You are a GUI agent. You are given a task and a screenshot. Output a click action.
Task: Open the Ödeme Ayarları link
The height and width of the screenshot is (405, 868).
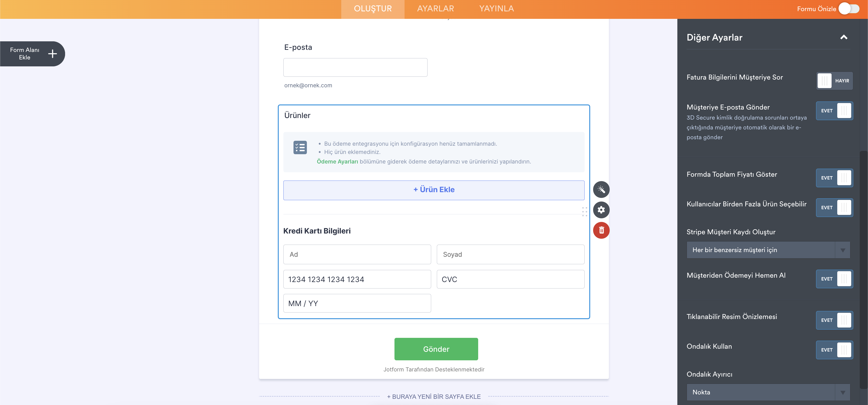click(337, 162)
